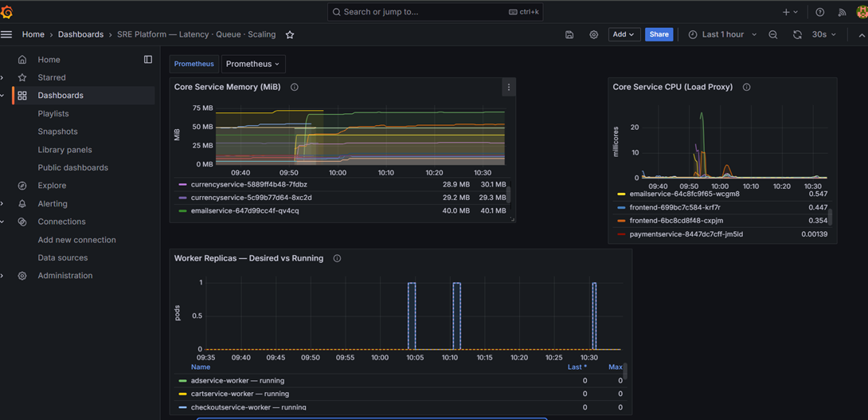This screenshot has height=420, width=868.
Task: Open the Last 1 hour time picker
Action: coord(722,34)
